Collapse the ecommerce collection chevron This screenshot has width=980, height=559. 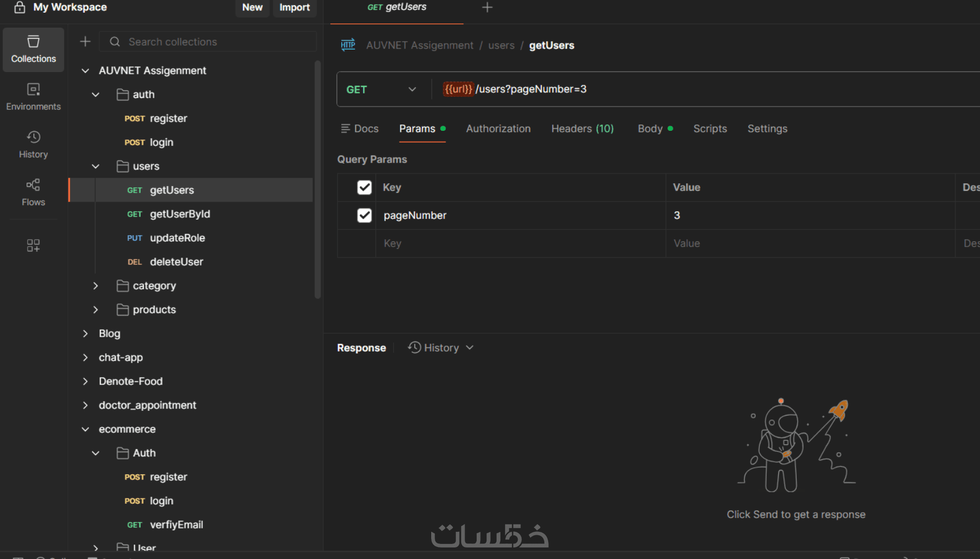click(x=85, y=429)
